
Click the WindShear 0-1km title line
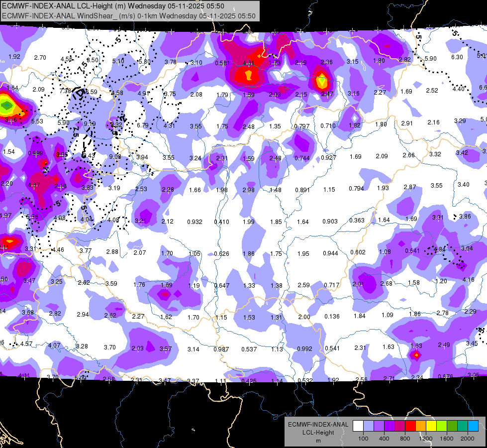[x=128, y=16]
